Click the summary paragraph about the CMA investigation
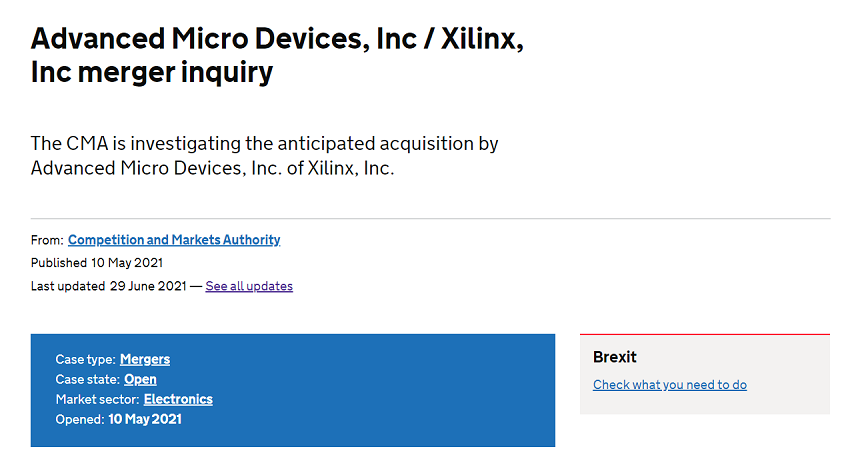The width and height of the screenshot is (860, 463). 264,155
